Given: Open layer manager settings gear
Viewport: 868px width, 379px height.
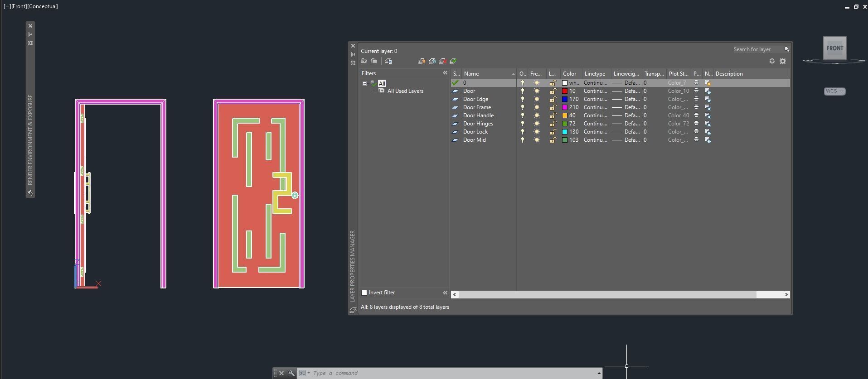Looking at the screenshot, I should coord(783,61).
